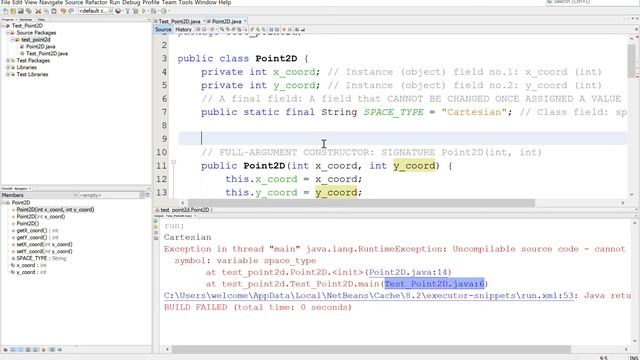
Task: Open the Tools menu
Action: coord(185,2)
